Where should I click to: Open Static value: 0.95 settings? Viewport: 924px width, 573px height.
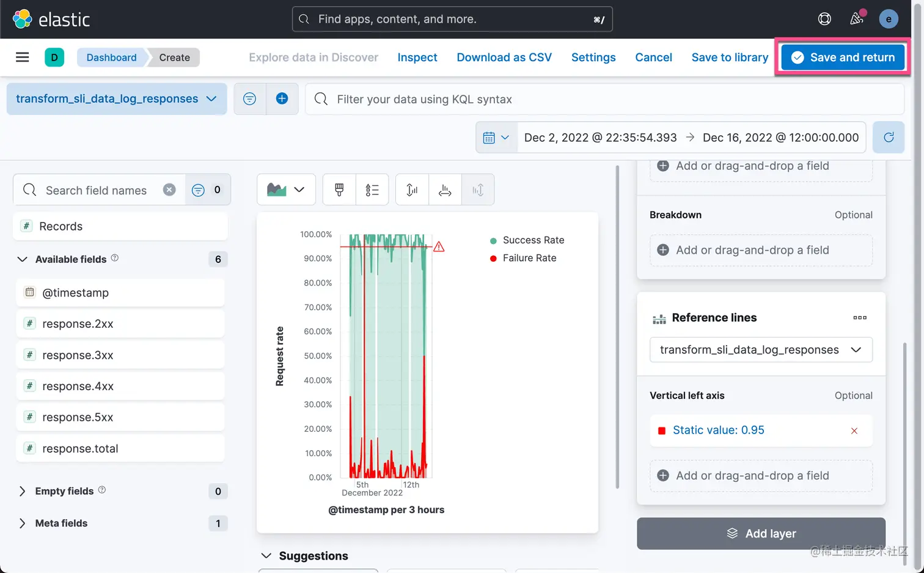point(719,431)
